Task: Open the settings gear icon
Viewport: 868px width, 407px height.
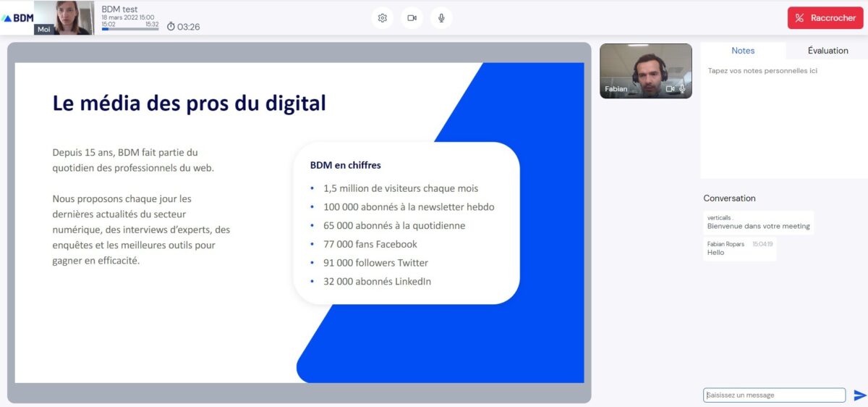Action: click(x=383, y=18)
